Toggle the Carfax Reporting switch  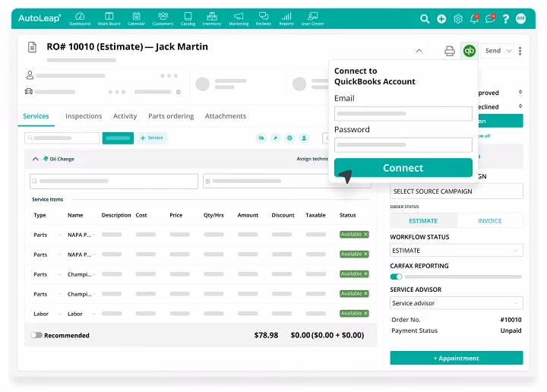(x=396, y=277)
